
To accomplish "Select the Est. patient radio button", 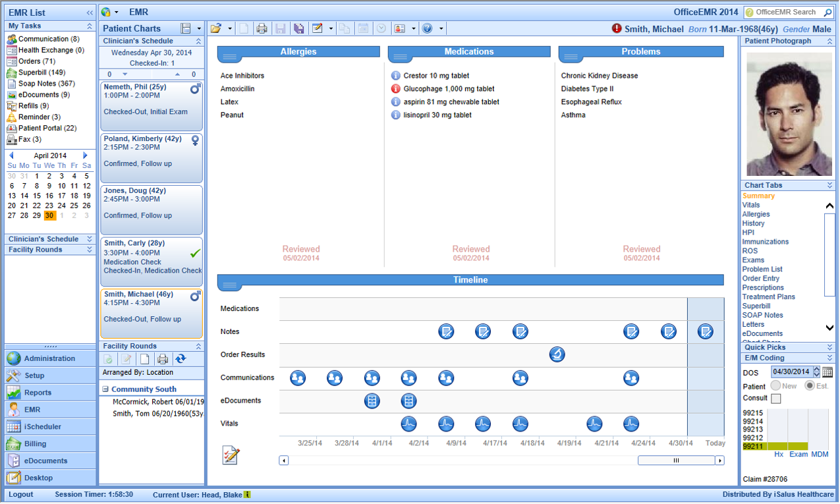I will [810, 385].
